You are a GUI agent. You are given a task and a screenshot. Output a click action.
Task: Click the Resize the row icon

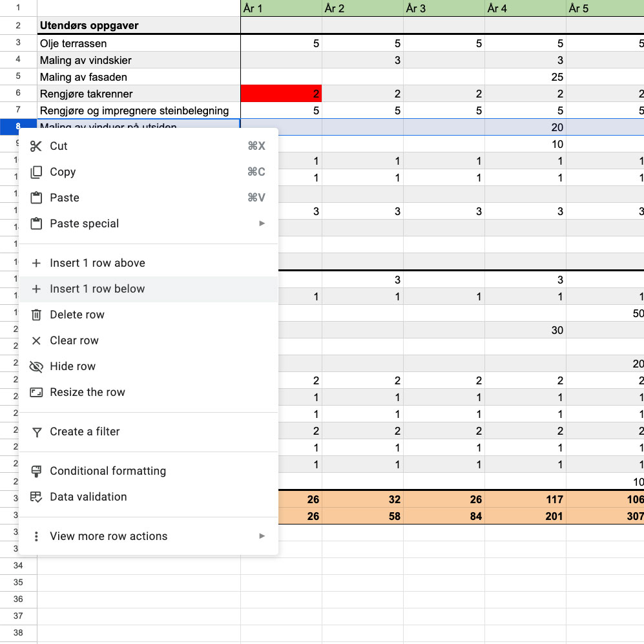click(36, 392)
